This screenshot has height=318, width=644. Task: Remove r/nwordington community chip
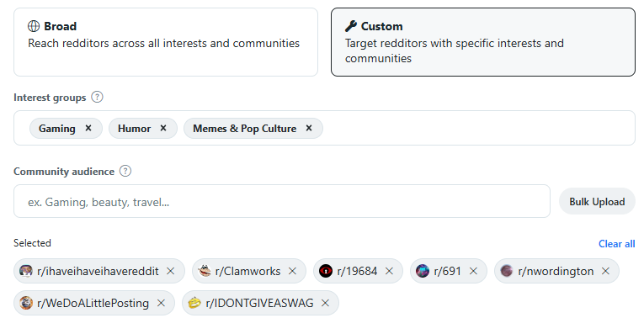coord(605,271)
